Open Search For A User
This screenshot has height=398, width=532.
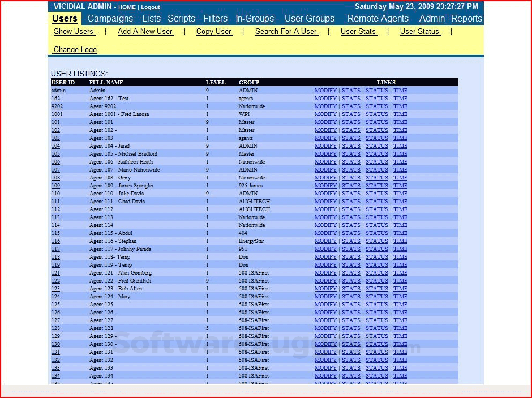(x=286, y=32)
